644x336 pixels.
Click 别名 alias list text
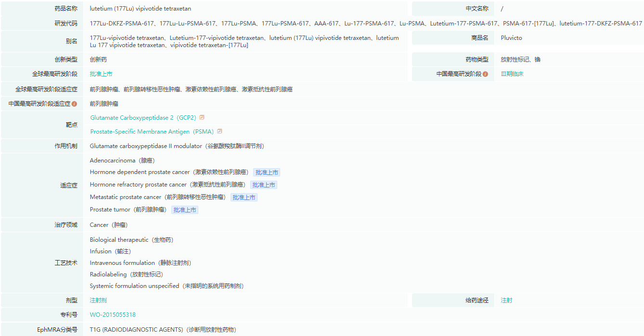(x=245, y=42)
